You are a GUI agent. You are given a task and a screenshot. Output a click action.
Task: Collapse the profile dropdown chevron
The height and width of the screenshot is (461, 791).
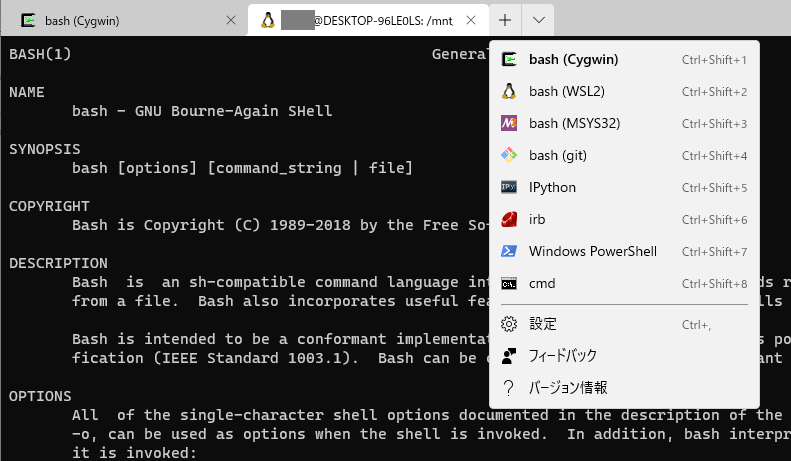(538, 20)
